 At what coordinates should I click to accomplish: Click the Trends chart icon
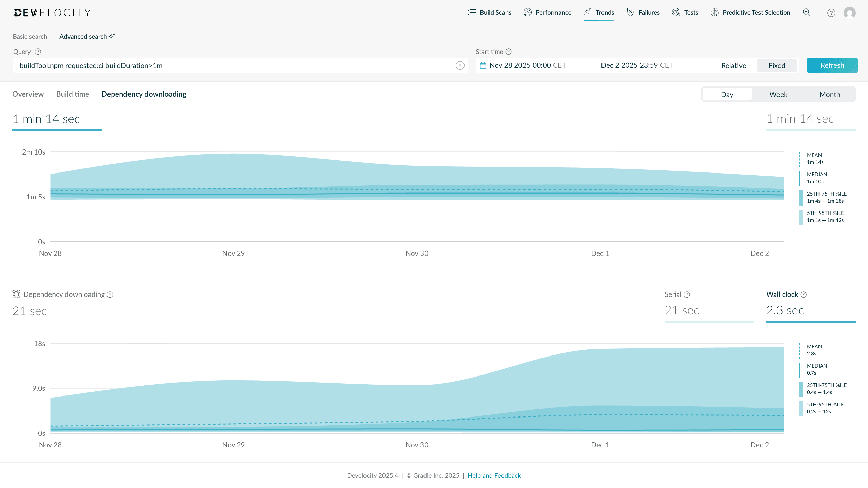[x=588, y=12]
